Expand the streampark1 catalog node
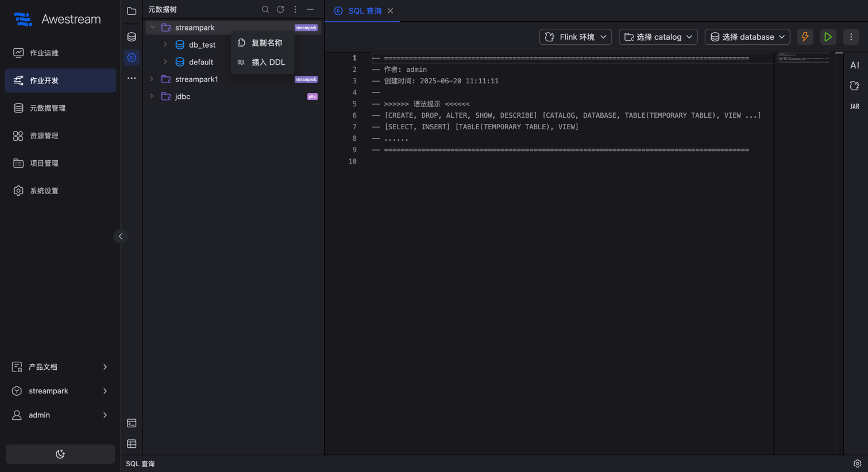Image resolution: width=868 pixels, height=472 pixels. coord(152,79)
